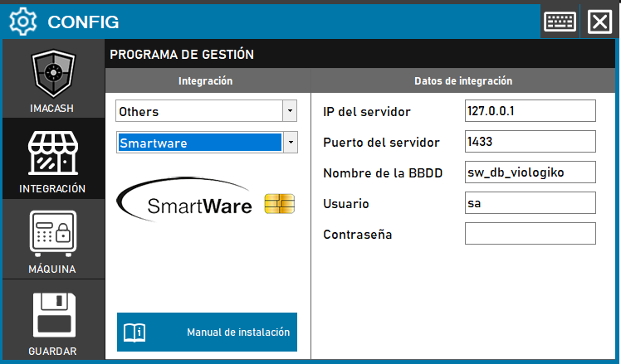
Task: Click the Guardar floppy disk icon
Action: pyautogui.click(x=53, y=315)
